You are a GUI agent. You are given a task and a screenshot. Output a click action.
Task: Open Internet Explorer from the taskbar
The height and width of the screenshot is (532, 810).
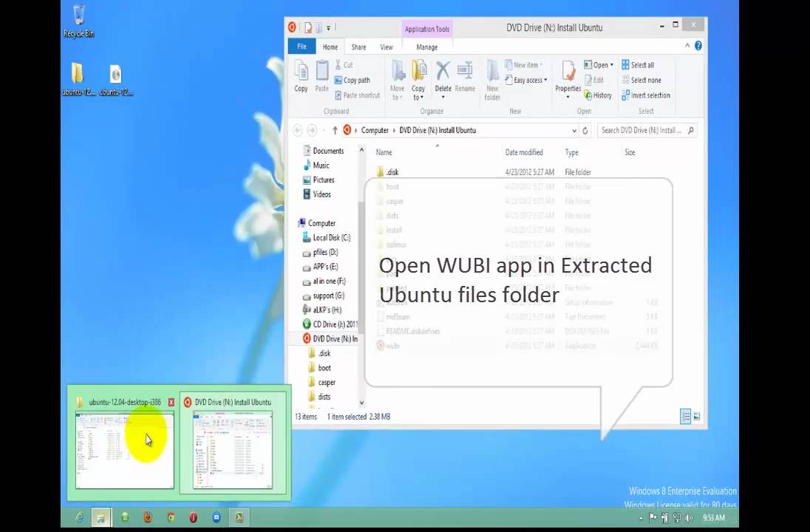click(x=79, y=517)
